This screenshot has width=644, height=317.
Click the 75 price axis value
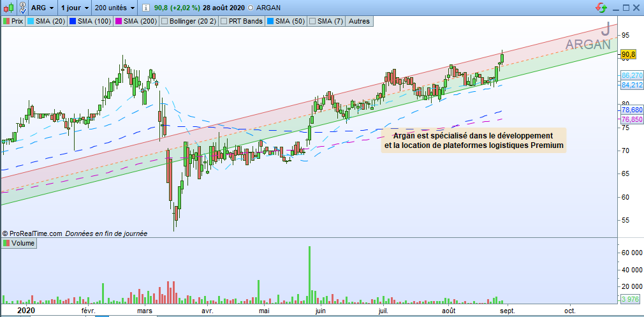pyautogui.click(x=626, y=128)
